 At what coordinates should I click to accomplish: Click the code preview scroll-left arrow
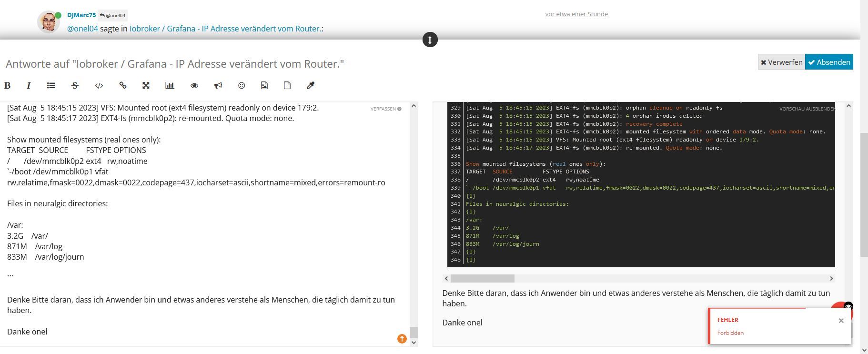click(446, 278)
